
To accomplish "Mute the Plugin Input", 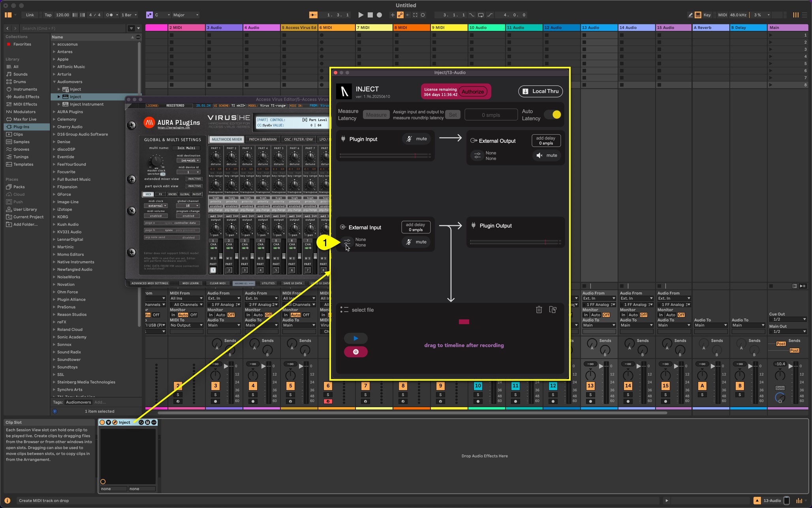I will pyautogui.click(x=416, y=139).
